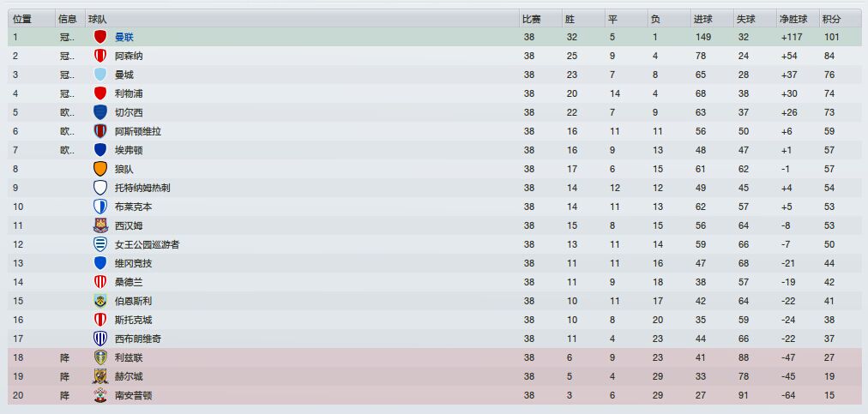The image size is (868, 414).
Task: Click the 进球 column header
Action: coord(702,19)
